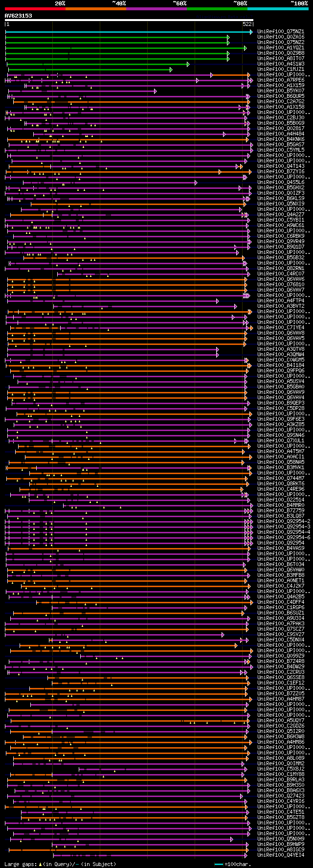The width and height of the screenshot is (313, 868).
Task: Select the UniRef100_Q6SSE8 label
Action: 281,678
